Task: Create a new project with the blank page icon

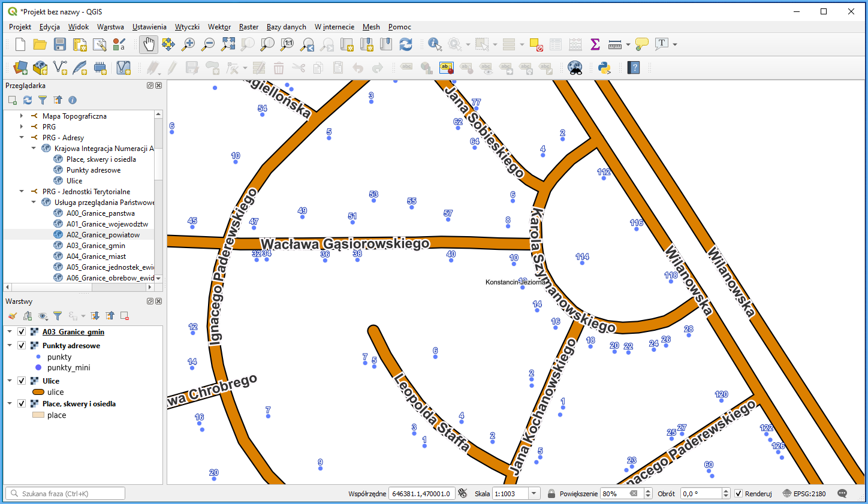Action: pos(20,44)
